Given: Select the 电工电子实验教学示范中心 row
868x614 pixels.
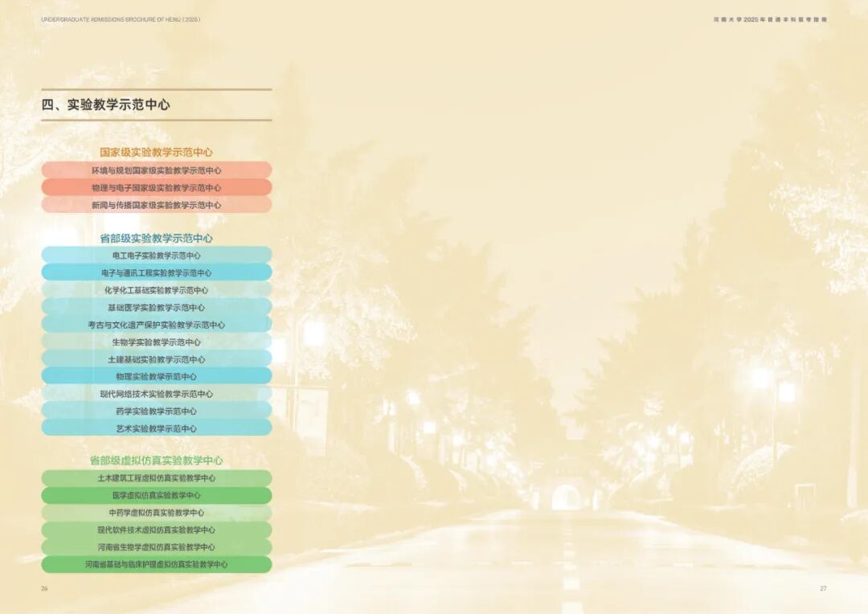Looking at the screenshot, I should [x=157, y=256].
